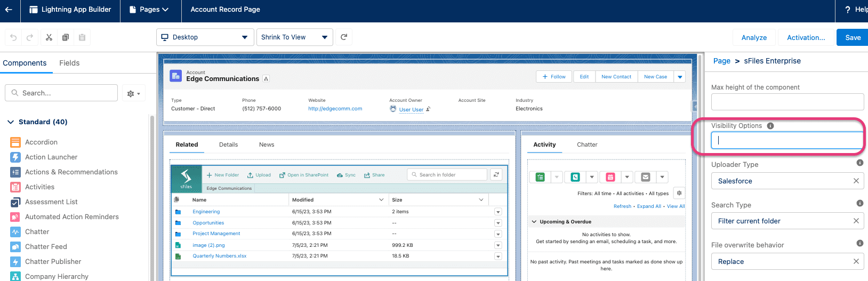868x281 pixels.
Task: Click the Refresh canvas icon
Action: point(344,37)
